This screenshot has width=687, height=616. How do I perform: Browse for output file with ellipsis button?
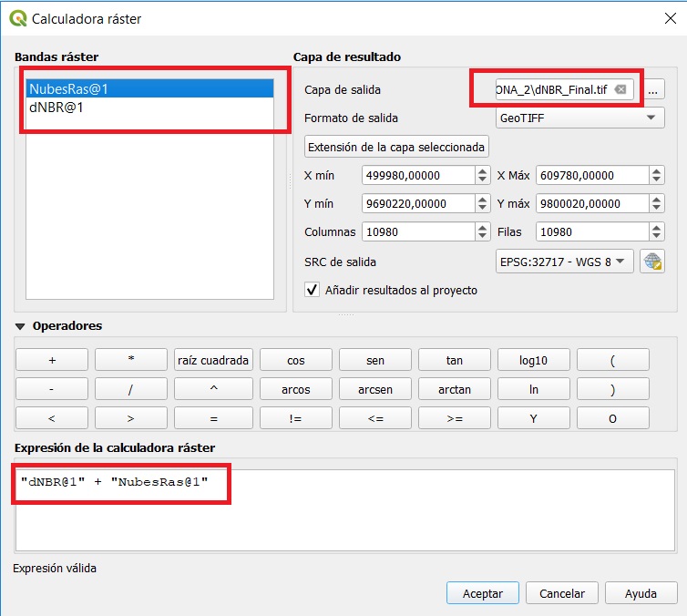tap(654, 89)
